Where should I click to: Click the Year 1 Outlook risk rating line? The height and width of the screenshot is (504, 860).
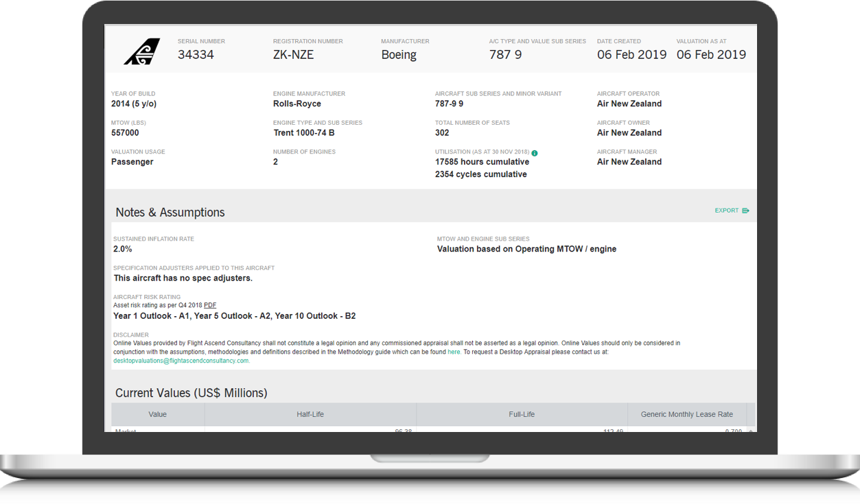[x=234, y=316]
